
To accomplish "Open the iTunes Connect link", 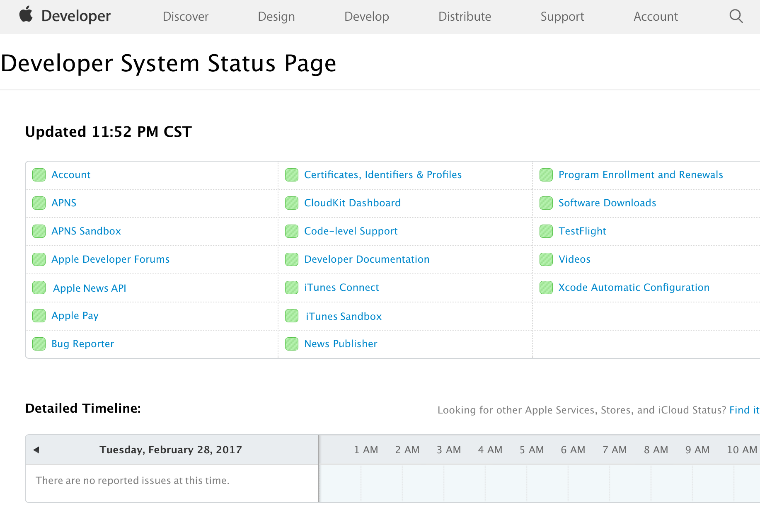I will point(342,288).
